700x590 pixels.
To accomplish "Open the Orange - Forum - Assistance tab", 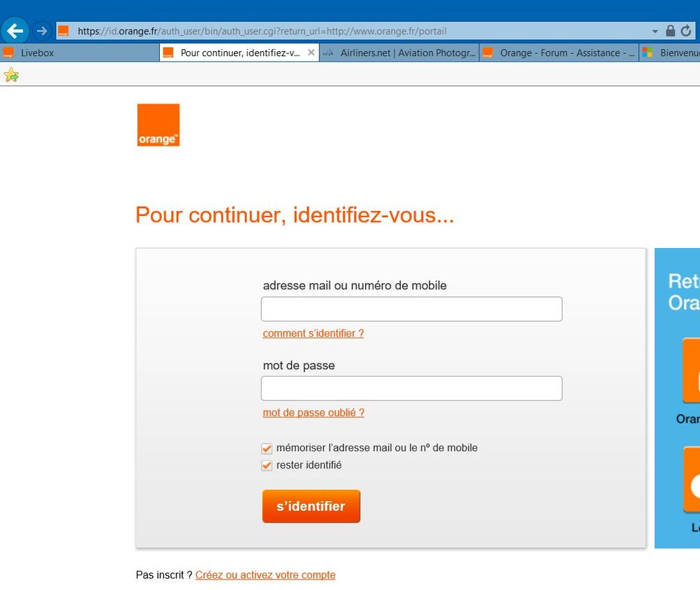I will pyautogui.click(x=559, y=53).
